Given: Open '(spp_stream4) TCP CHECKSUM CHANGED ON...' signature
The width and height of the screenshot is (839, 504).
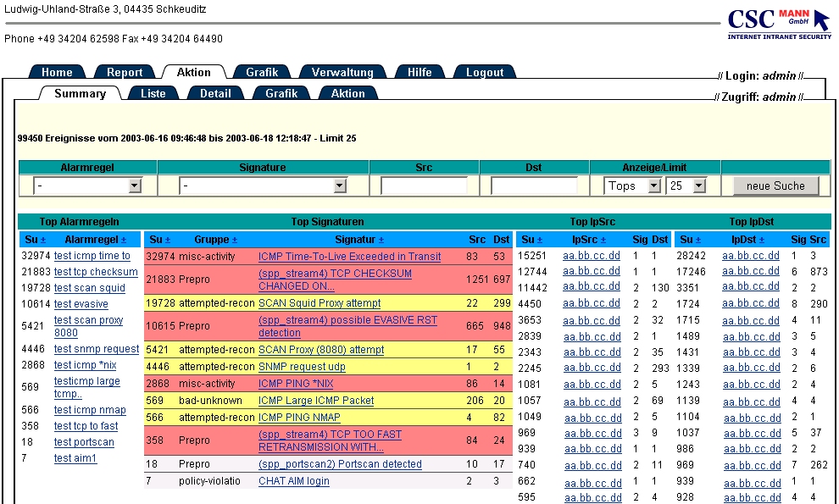Looking at the screenshot, I should [335, 280].
